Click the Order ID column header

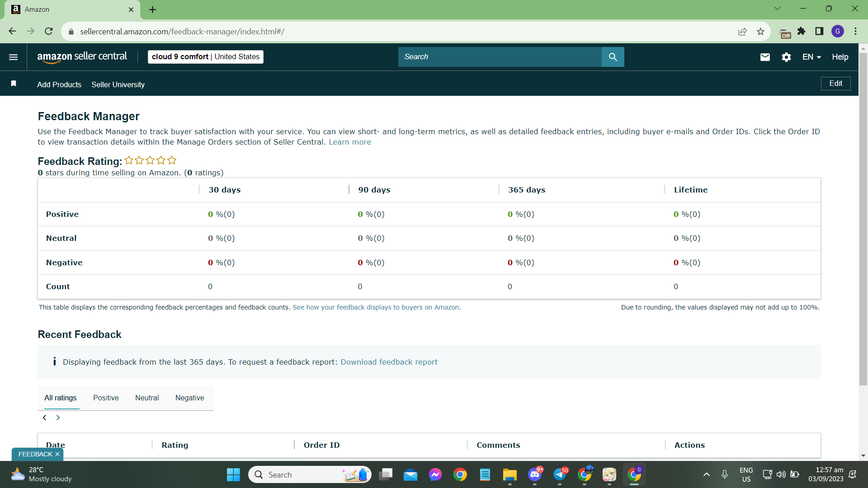click(x=321, y=445)
